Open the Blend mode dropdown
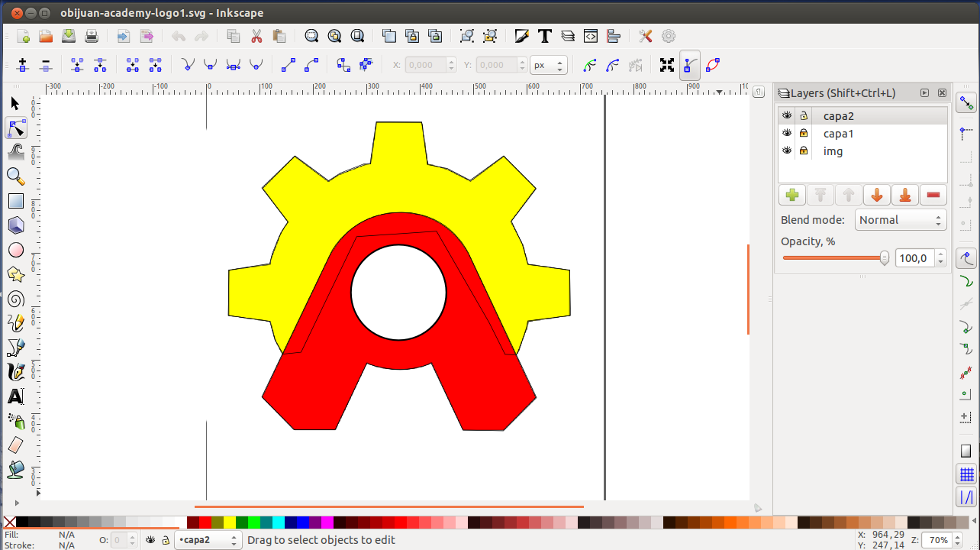980x550 pixels. click(901, 220)
